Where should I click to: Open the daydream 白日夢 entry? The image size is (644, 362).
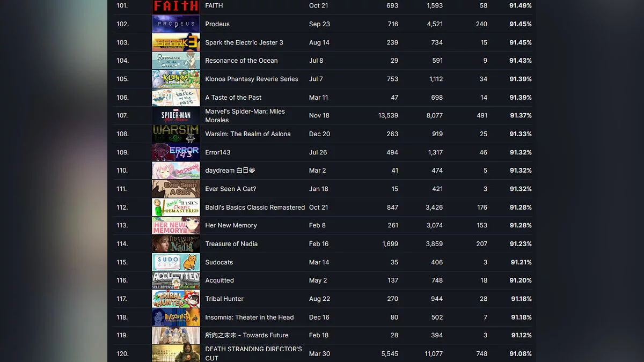230,171
